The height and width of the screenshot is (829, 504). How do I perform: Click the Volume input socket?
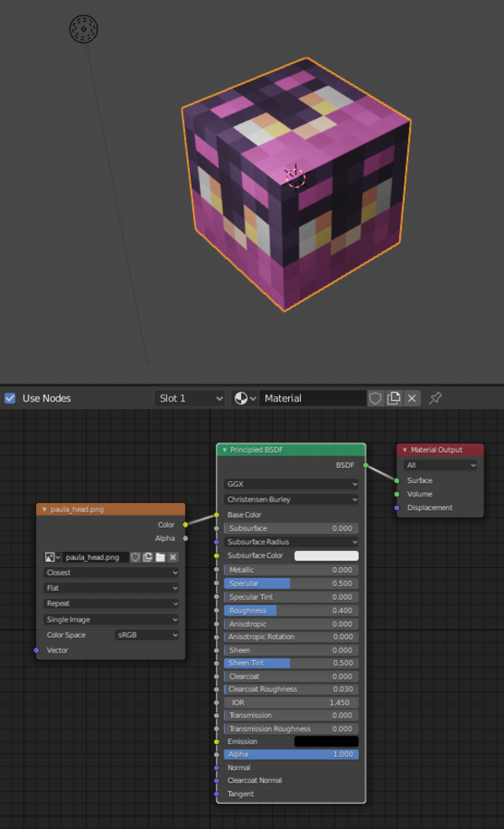point(397,495)
